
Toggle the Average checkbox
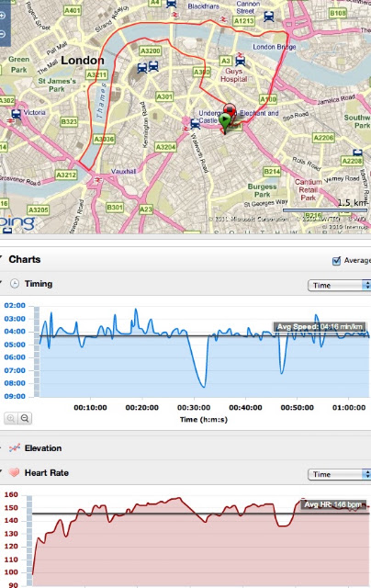(x=336, y=261)
